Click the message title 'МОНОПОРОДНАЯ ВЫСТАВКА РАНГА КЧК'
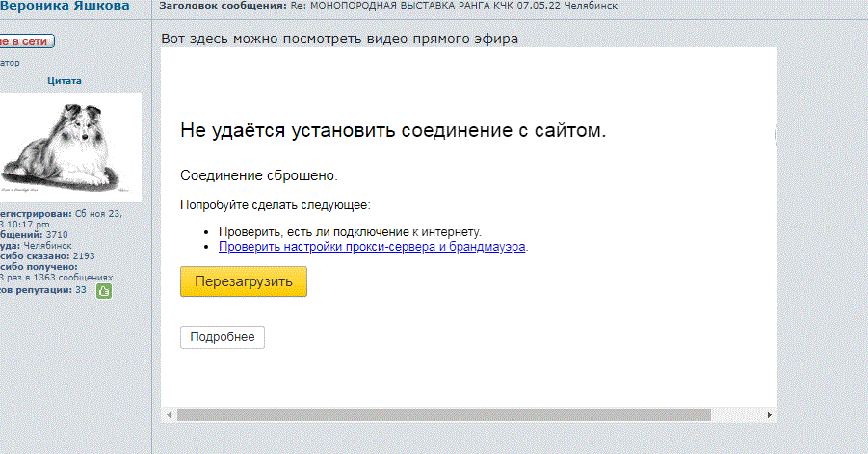 [412, 6]
